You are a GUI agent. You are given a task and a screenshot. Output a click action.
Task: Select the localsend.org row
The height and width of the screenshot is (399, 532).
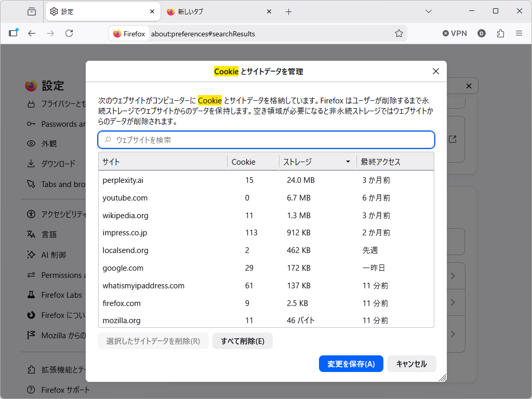click(267, 250)
